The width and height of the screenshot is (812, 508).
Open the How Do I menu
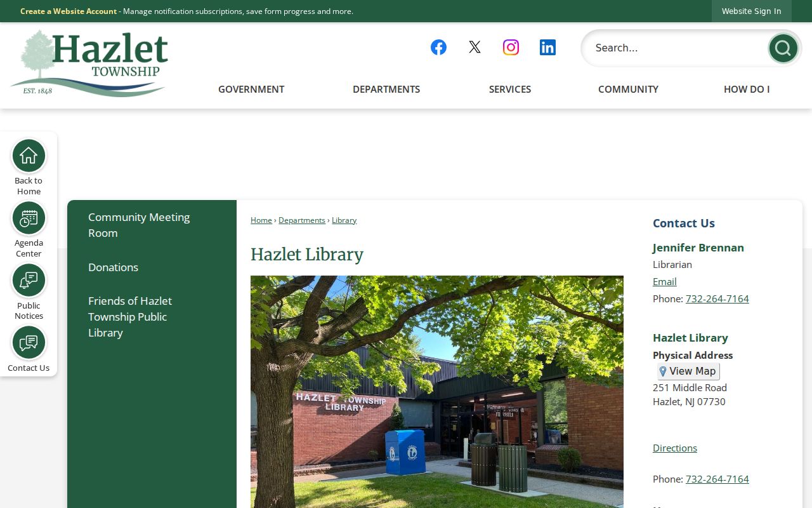[x=747, y=90]
